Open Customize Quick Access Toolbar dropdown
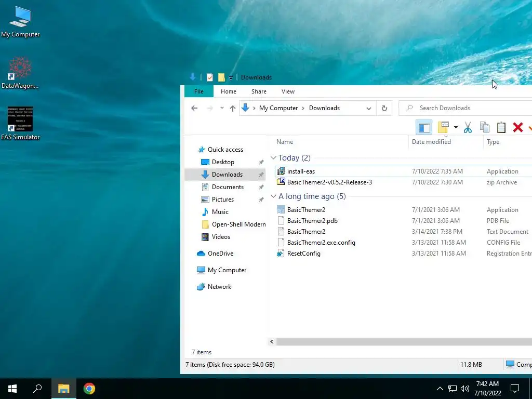Viewport: 532px width, 399px height. pyautogui.click(x=231, y=78)
